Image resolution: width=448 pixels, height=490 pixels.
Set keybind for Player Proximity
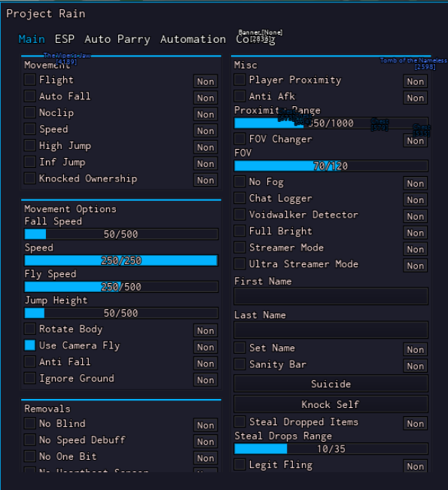[x=415, y=81]
